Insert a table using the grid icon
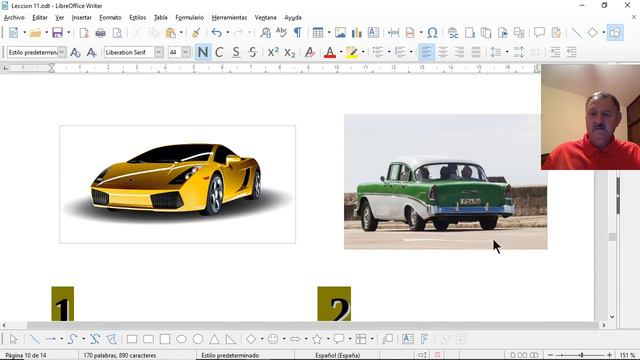640x360 pixels. pos(318,33)
